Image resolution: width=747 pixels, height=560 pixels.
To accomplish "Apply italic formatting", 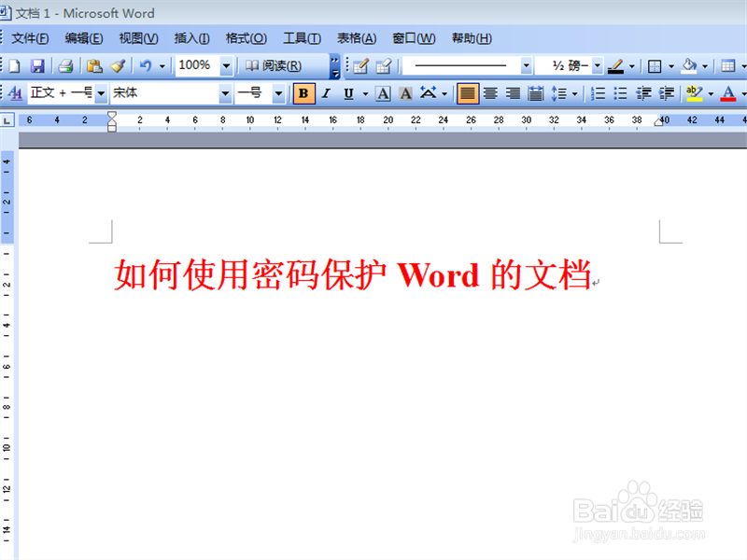I will click(325, 93).
